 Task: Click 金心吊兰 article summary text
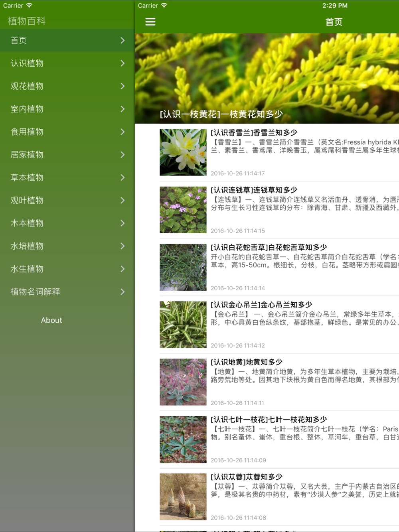coord(305,319)
